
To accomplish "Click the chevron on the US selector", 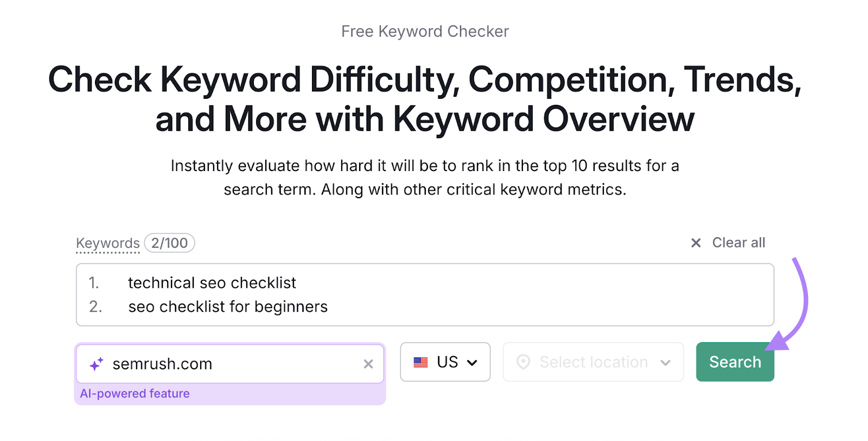I will (x=473, y=362).
